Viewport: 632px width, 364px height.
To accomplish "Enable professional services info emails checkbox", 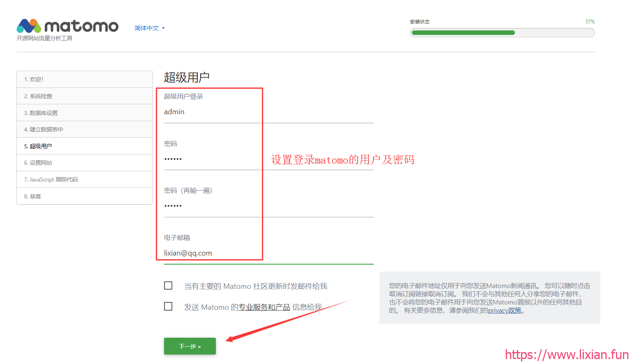I will click(x=168, y=306).
